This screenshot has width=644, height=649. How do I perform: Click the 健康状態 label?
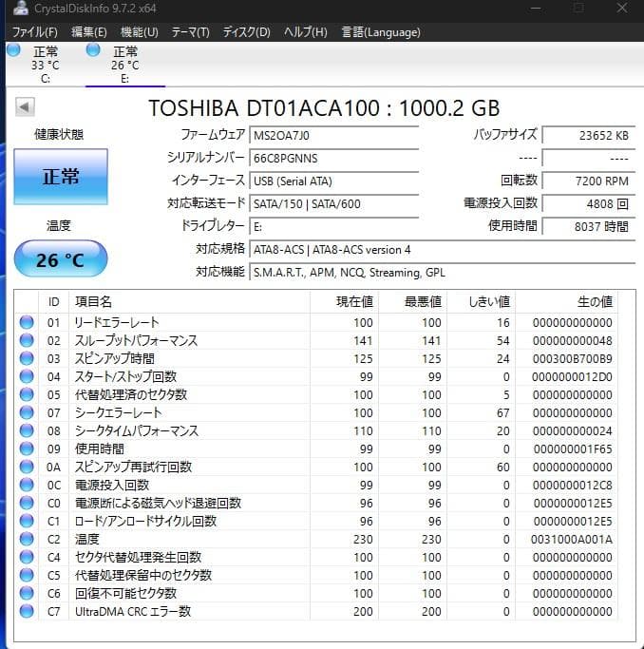point(59,134)
